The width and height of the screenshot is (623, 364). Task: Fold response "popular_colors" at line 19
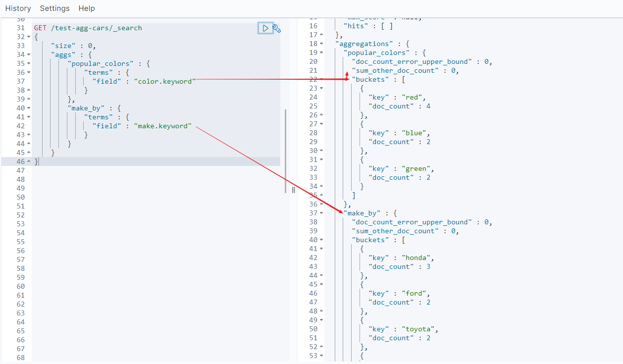pos(321,53)
